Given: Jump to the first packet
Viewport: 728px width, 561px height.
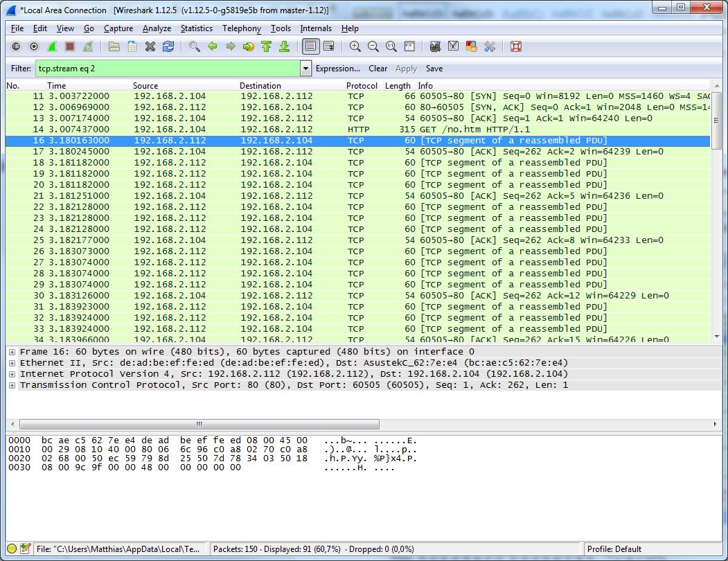Looking at the screenshot, I should [266, 46].
